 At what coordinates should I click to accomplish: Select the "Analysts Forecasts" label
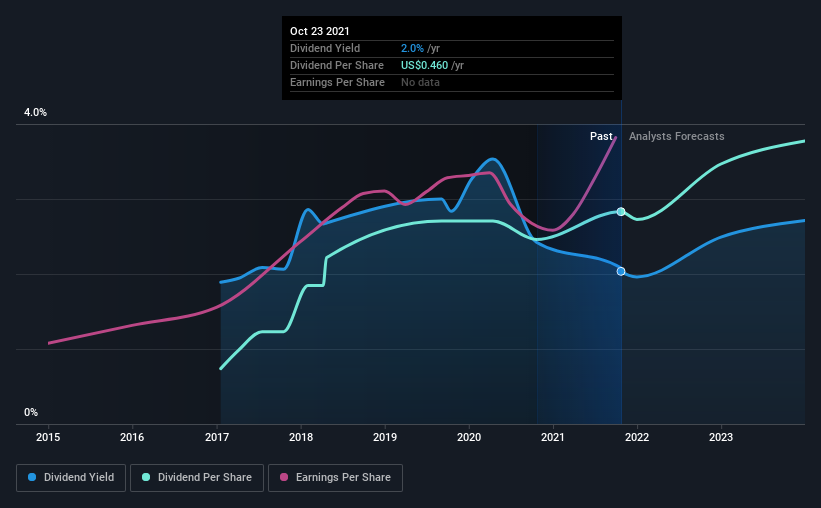point(677,136)
